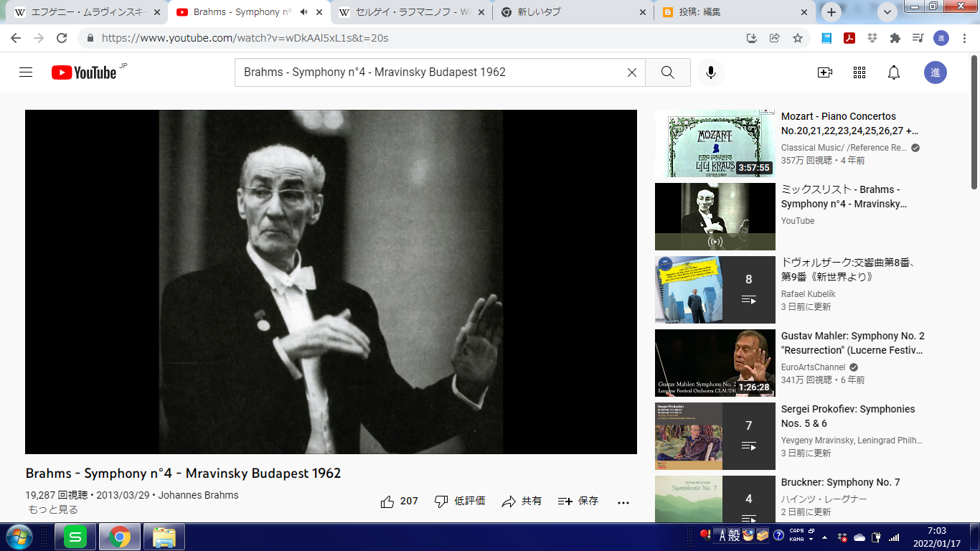
Task: Open the ミックスリスト Brahms mix thumbnail
Action: point(715,217)
